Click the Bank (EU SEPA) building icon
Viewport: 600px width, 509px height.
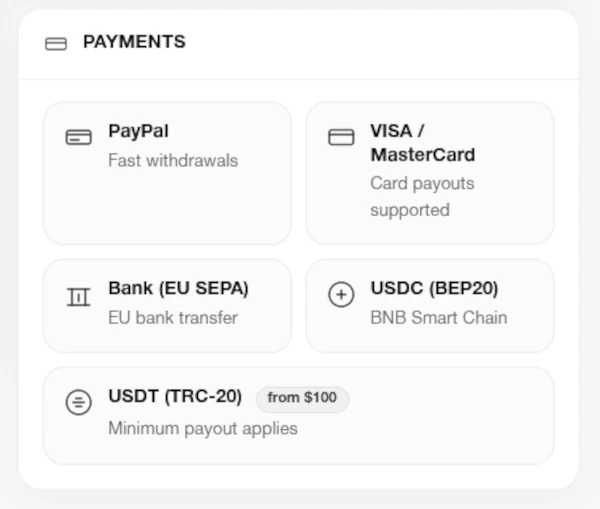[78, 296]
